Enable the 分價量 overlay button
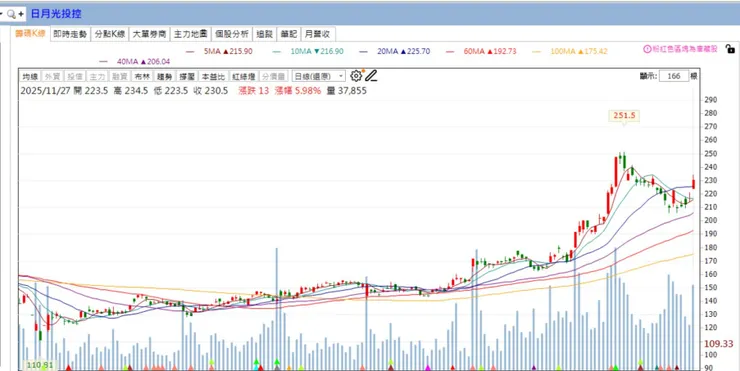The image size is (740, 371). tap(273, 76)
